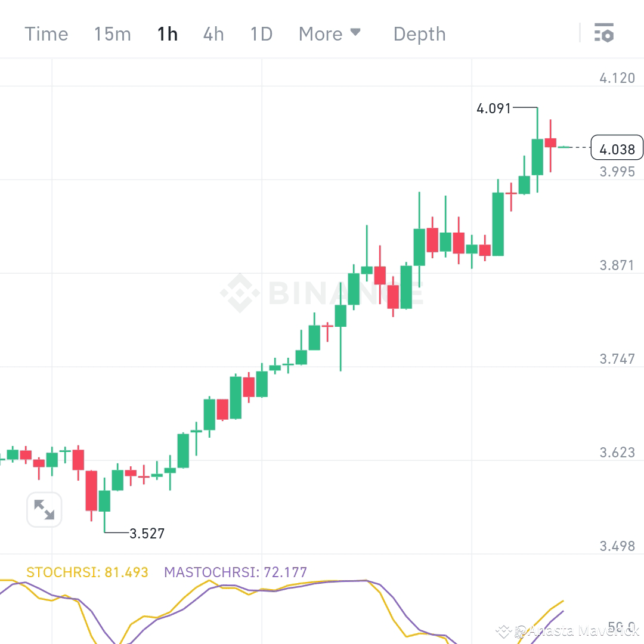Click the MASTOCHRSI 72.177 label
The height and width of the screenshot is (644, 644).
(235, 572)
